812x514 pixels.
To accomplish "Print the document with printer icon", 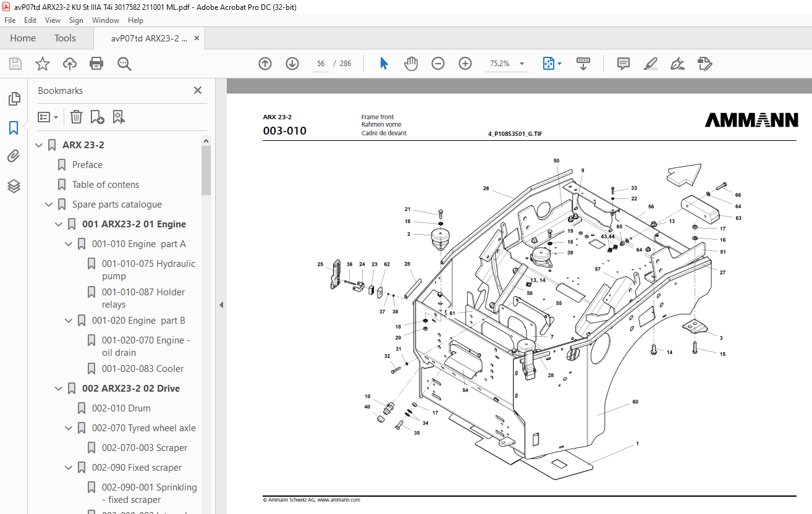I will pyautogui.click(x=96, y=64).
